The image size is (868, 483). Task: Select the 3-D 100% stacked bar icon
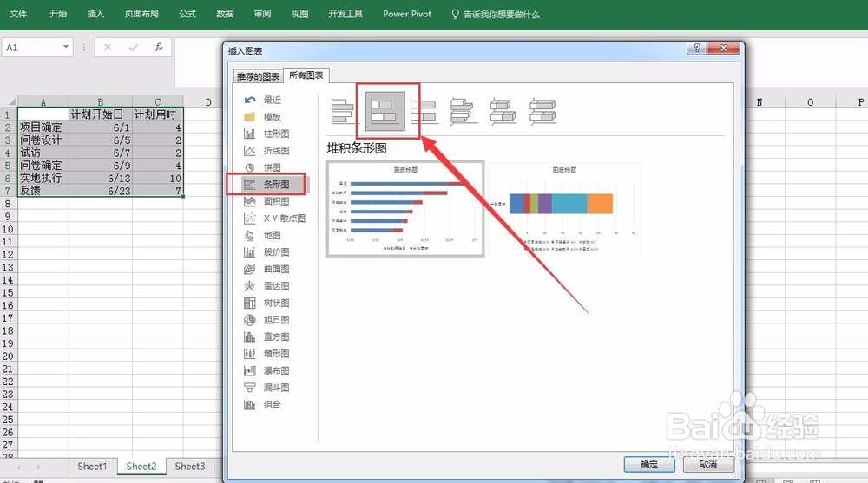pos(542,111)
